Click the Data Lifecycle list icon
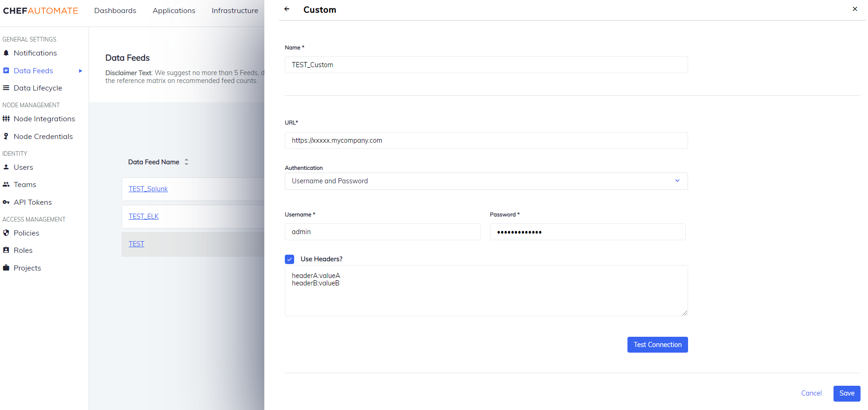The width and height of the screenshot is (868, 410). [6, 88]
